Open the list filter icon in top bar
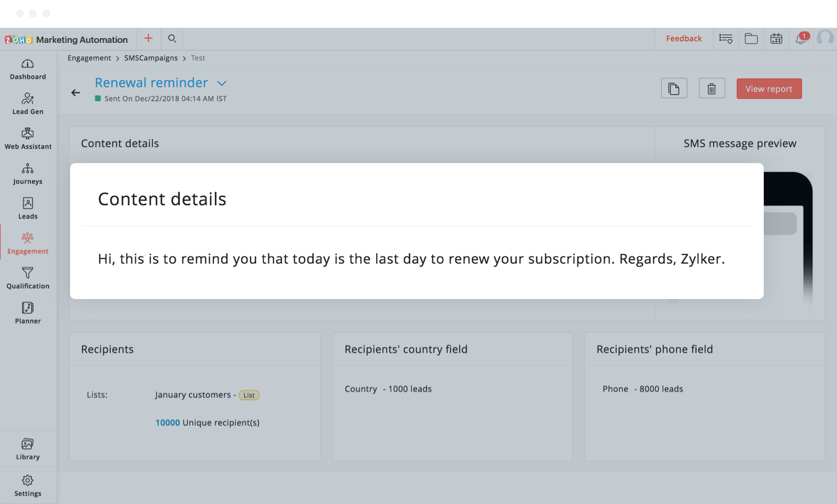The width and height of the screenshot is (837, 504). coord(726,39)
